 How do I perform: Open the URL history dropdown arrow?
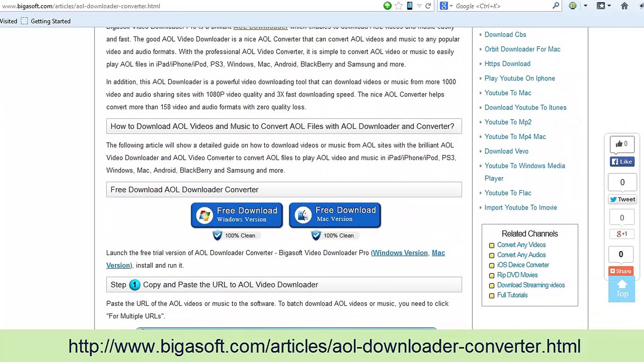pyautogui.click(x=419, y=6)
